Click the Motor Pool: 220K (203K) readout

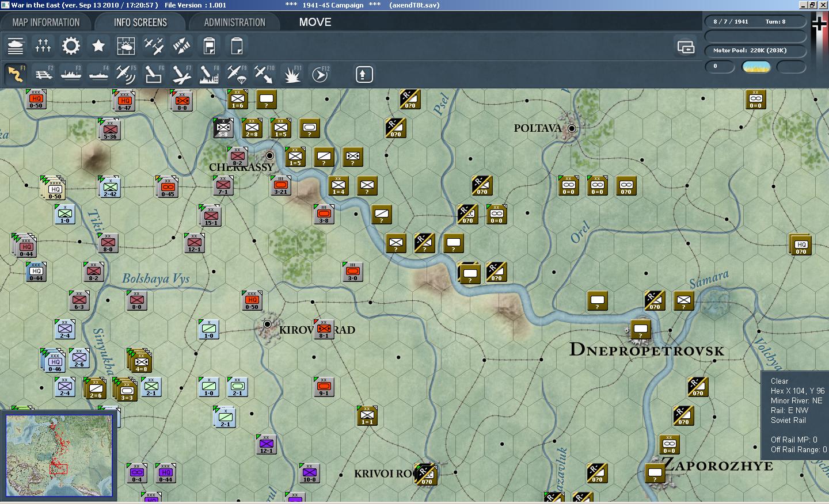point(750,50)
